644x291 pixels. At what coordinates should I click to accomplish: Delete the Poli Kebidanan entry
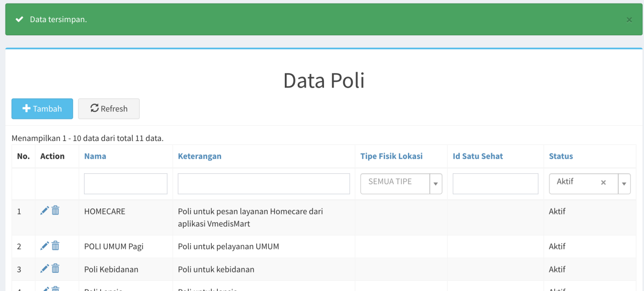[56, 269]
